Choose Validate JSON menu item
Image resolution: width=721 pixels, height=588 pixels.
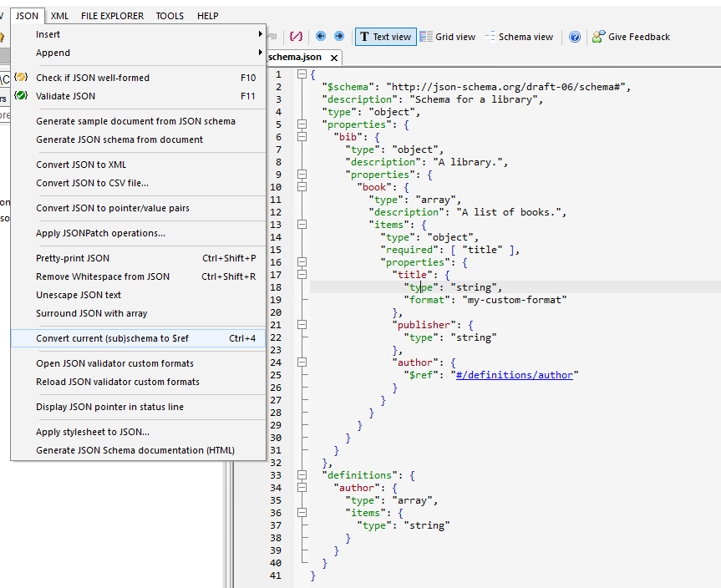139,96
